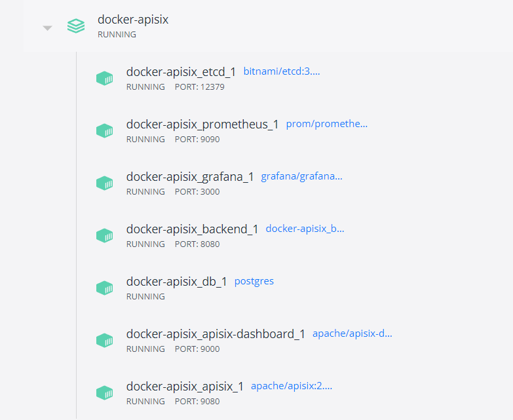Click the db_1 container icon
This screenshot has width=513, height=420.
point(105,288)
